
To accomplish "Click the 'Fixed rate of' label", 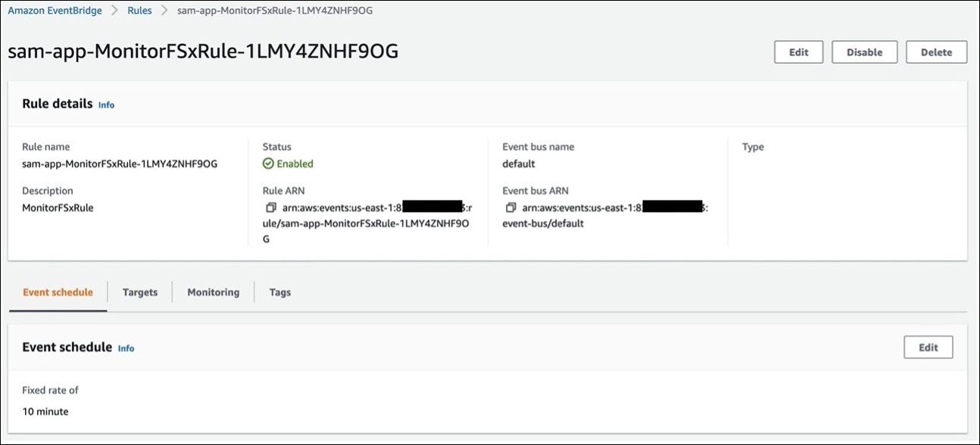I will pos(50,391).
